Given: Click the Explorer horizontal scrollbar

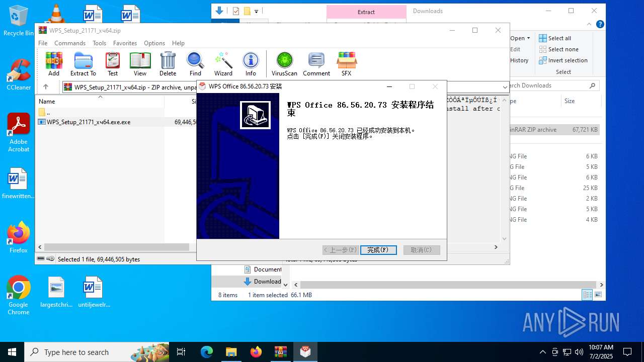Looking at the screenshot, I should 447,285.
